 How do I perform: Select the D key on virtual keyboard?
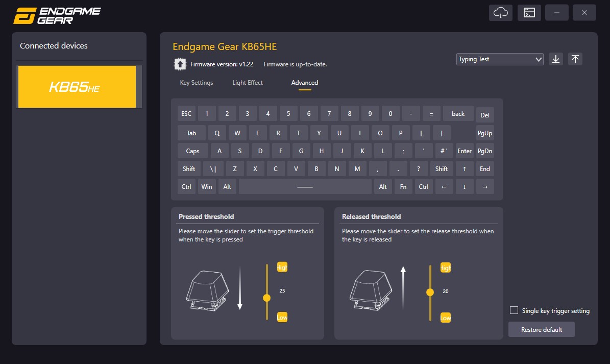click(x=260, y=151)
